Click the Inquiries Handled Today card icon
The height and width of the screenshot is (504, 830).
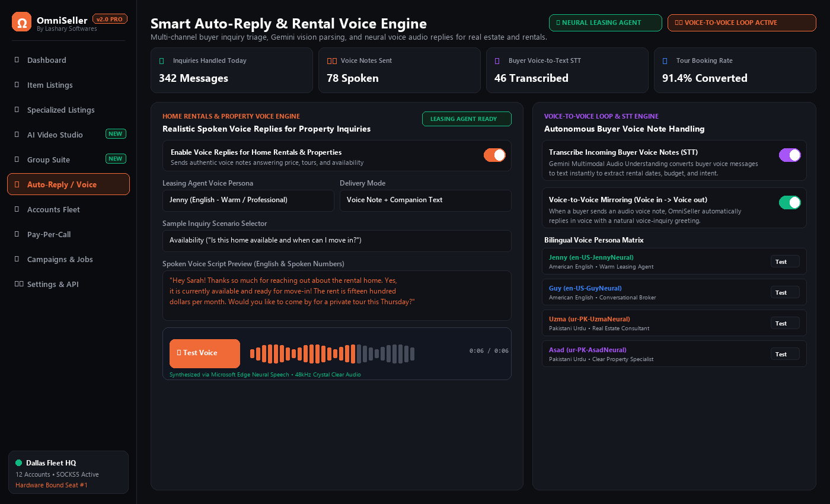(x=162, y=60)
